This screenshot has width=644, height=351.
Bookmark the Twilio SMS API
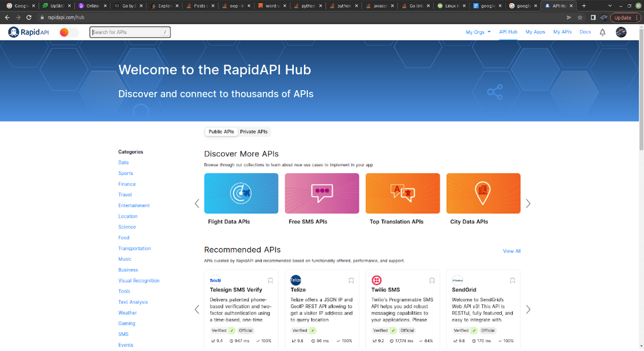(431, 281)
